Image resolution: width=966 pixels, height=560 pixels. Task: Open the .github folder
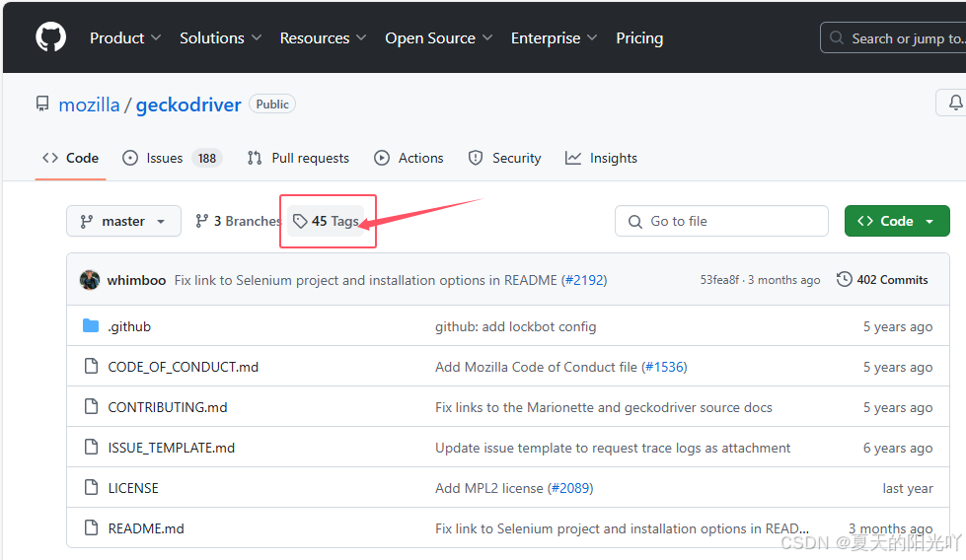(x=129, y=326)
